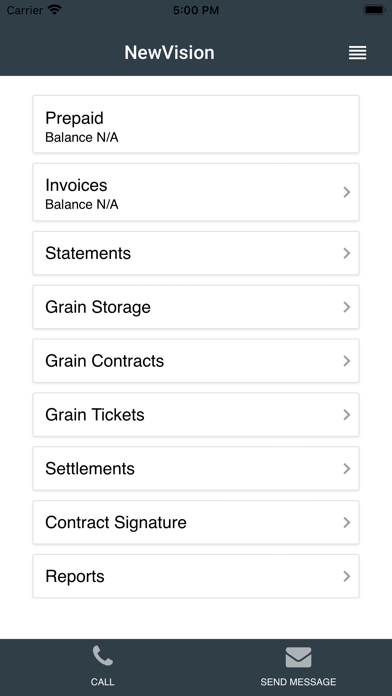The width and height of the screenshot is (392, 696).
Task: Click the chevron next to Grain Storage
Action: pyautogui.click(x=347, y=307)
